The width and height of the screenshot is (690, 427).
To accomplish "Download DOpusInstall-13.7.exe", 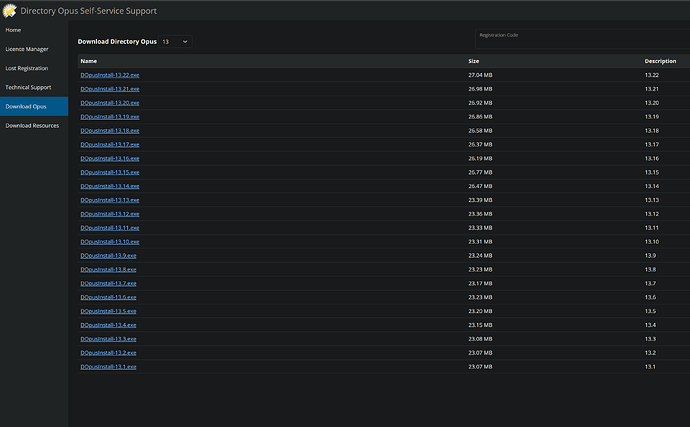I will (108, 283).
